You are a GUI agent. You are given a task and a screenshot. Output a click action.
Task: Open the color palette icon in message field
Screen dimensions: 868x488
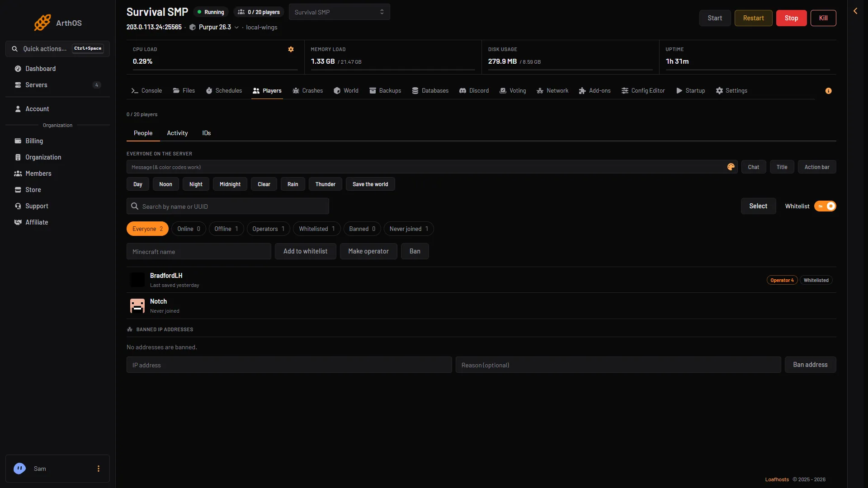point(731,167)
